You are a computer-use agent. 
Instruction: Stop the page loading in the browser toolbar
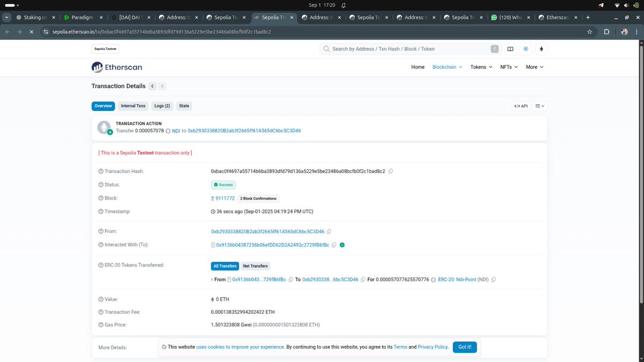31,32
